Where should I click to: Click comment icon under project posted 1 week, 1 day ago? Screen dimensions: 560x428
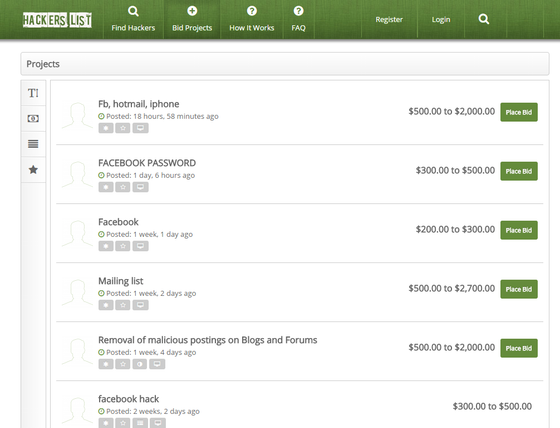[x=140, y=246]
